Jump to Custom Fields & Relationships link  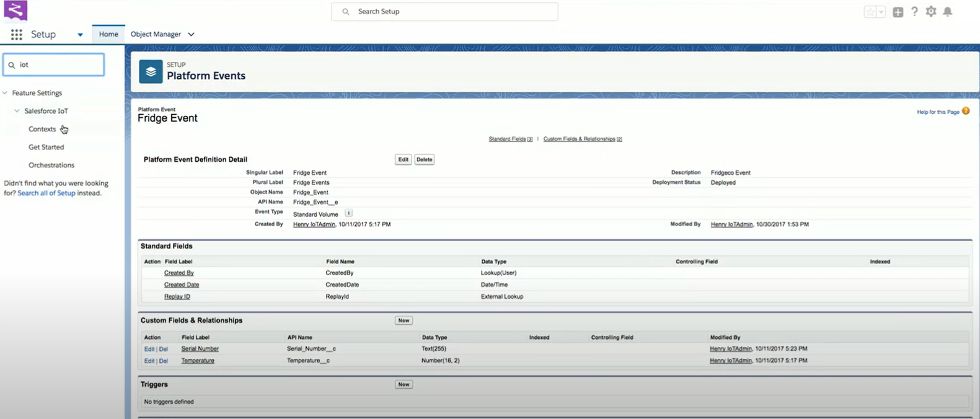(x=583, y=139)
